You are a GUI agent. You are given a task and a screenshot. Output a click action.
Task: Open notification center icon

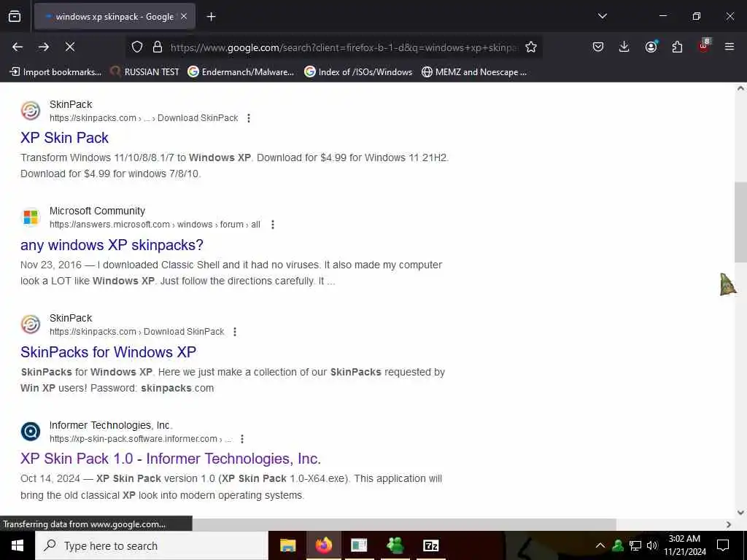coord(723,545)
